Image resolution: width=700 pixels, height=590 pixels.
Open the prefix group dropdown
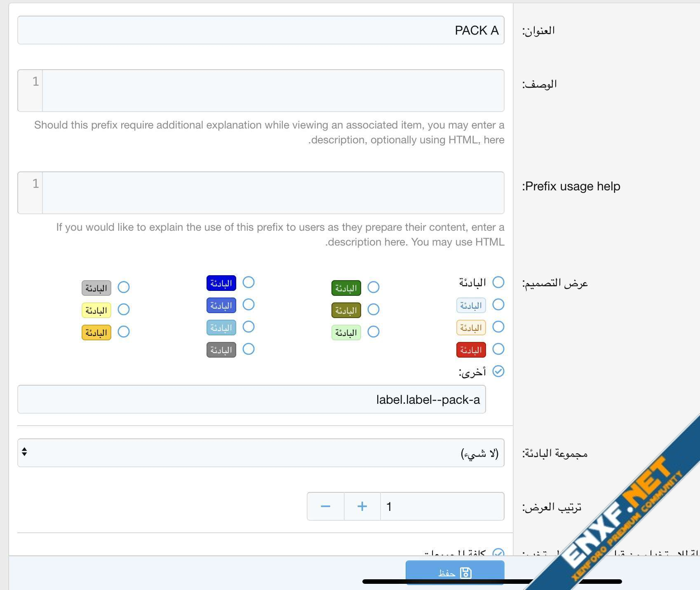click(261, 452)
